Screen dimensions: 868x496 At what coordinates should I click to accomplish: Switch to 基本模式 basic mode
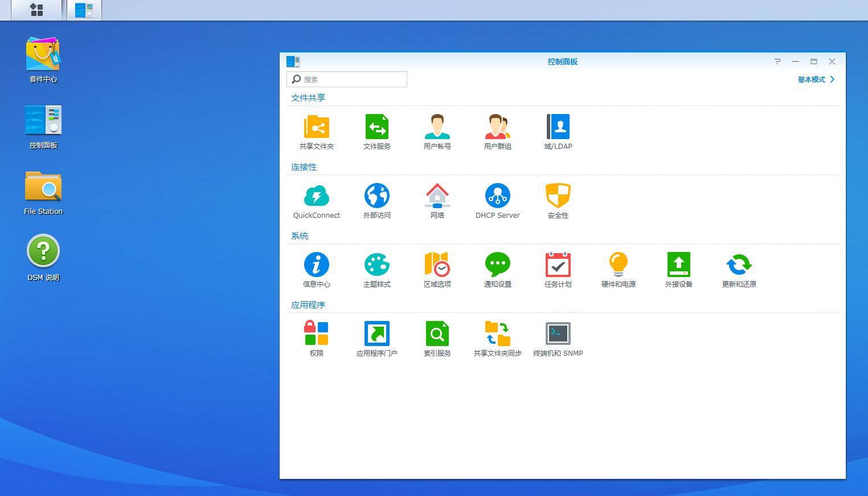tap(816, 80)
